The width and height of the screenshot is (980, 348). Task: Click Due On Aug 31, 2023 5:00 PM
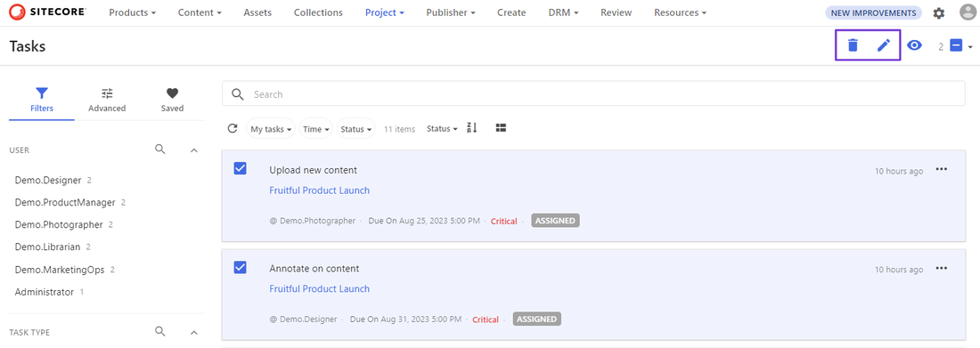pyautogui.click(x=405, y=320)
